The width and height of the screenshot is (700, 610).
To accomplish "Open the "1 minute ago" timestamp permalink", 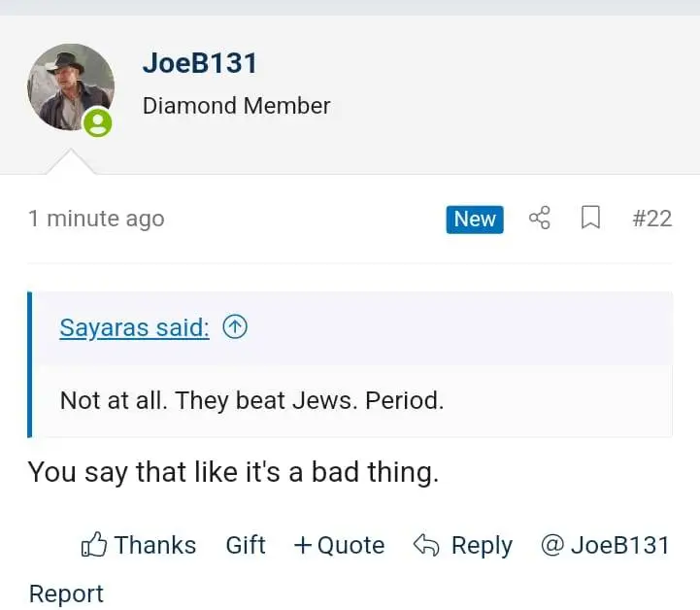I will pos(96,219).
